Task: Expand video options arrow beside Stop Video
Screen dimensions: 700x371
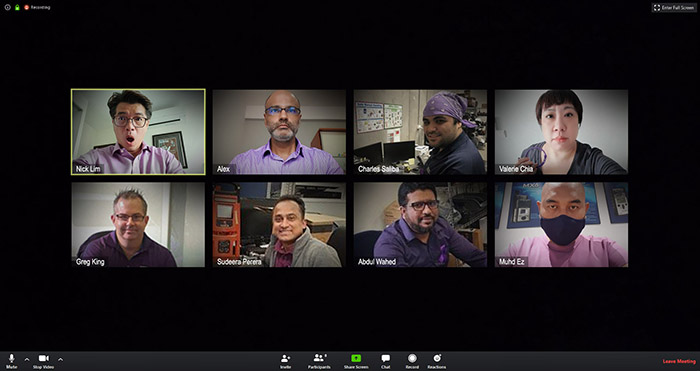Action: (x=60, y=359)
